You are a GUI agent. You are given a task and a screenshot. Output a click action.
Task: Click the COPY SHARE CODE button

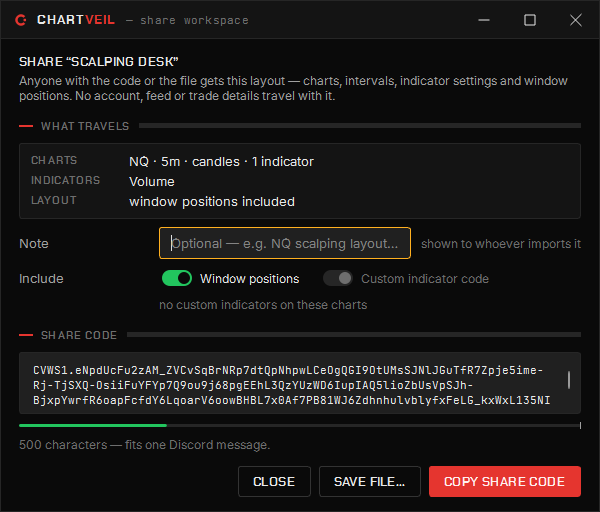(505, 481)
